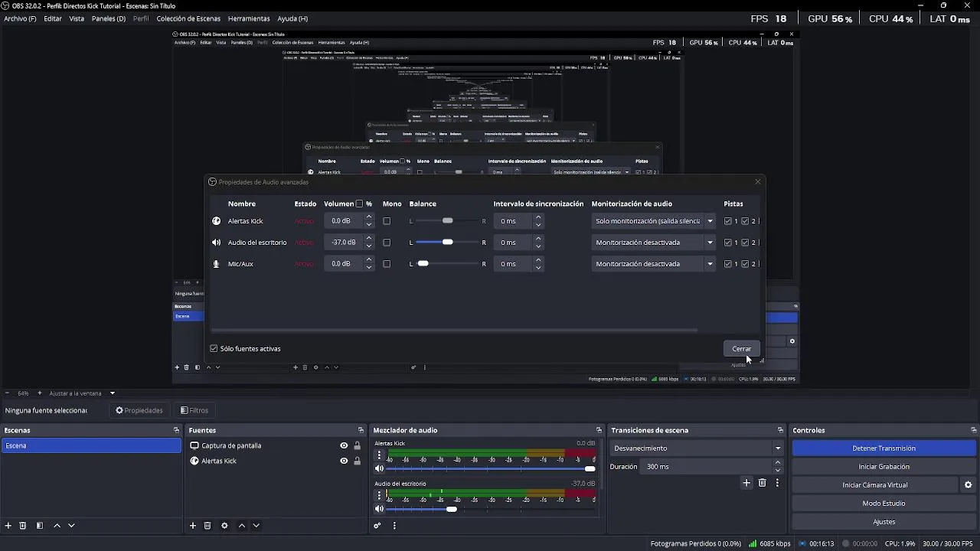Click Detener Transmisión button
The height and width of the screenshot is (551, 980).
point(884,448)
